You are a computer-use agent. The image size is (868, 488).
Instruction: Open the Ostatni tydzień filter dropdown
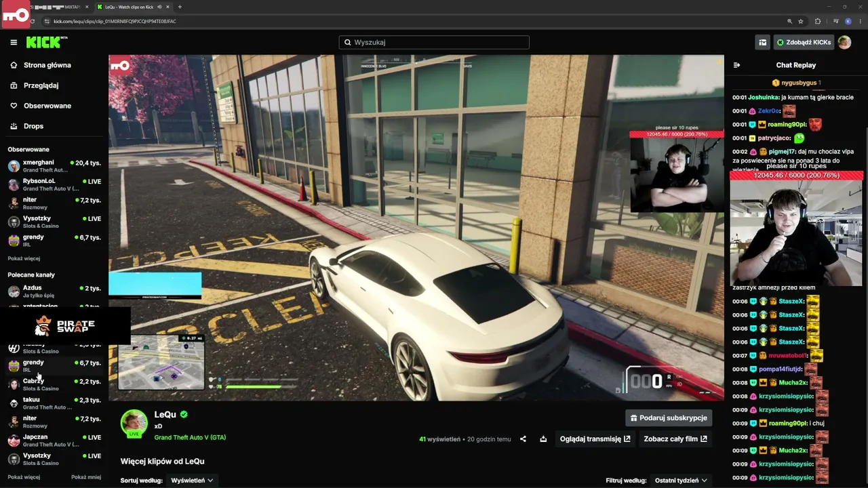pyautogui.click(x=681, y=481)
